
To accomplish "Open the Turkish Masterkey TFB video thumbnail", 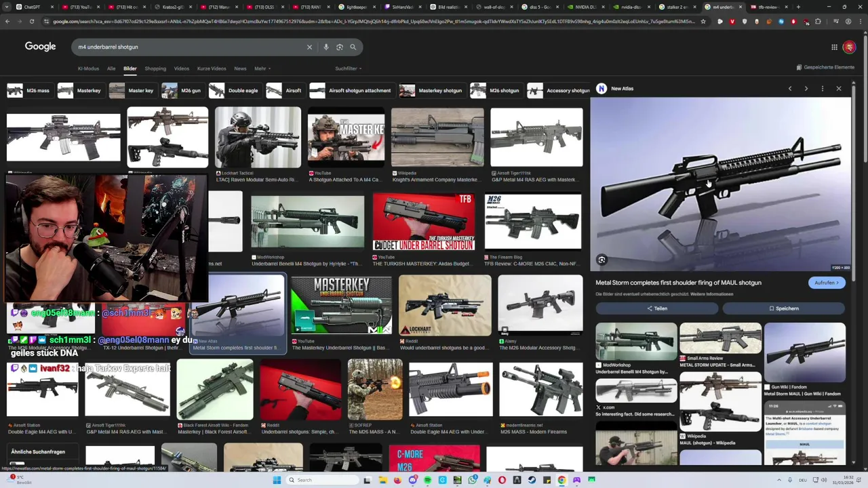I will [x=424, y=222].
